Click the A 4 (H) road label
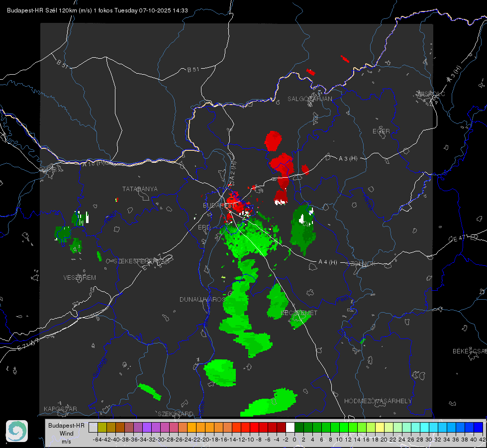Image resolution: width=487 pixels, height=448 pixels. (x=328, y=262)
